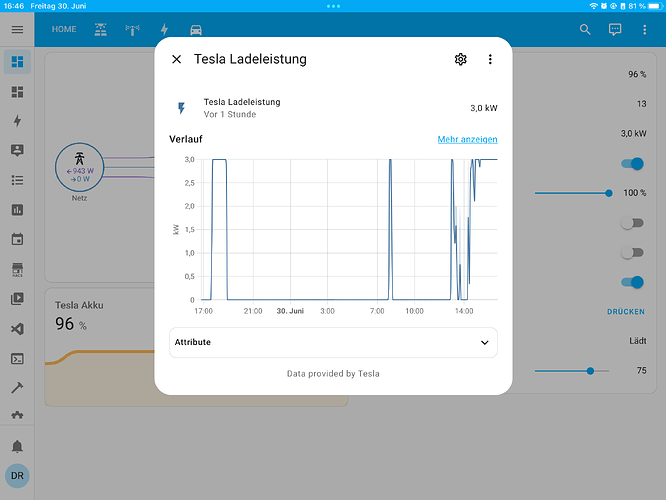Click the DRÜCKEN button
The width and height of the screenshot is (666, 500).
click(626, 312)
